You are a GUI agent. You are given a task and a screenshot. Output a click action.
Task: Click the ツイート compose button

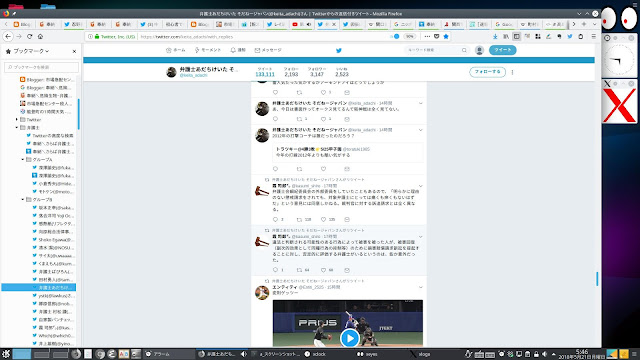(502, 50)
